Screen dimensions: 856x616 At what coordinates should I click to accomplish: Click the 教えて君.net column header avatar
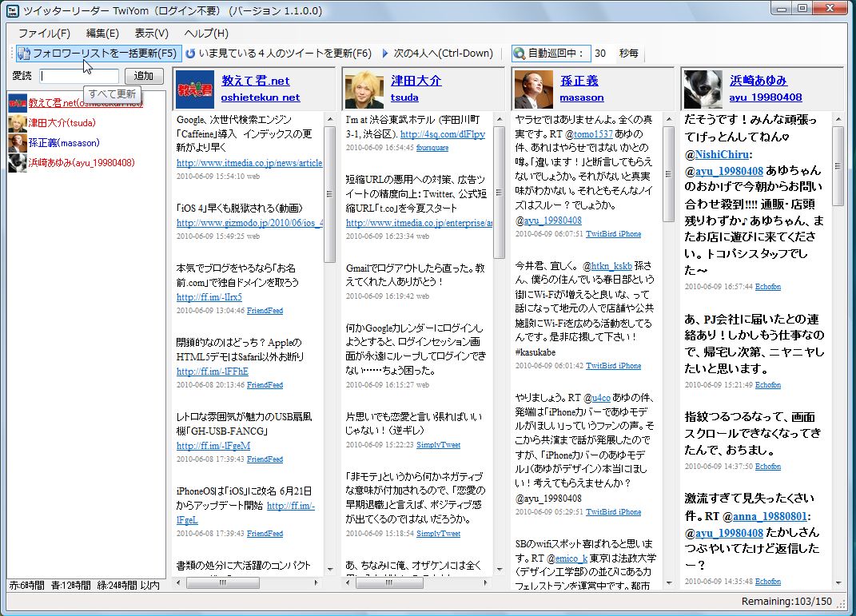[x=196, y=89]
